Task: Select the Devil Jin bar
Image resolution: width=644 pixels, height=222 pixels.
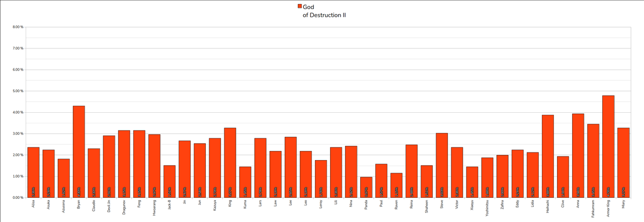Action: click(109, 167)
